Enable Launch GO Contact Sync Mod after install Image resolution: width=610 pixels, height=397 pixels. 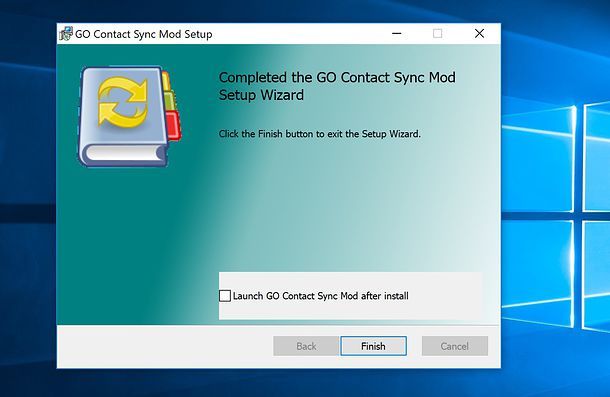point(225,296)
